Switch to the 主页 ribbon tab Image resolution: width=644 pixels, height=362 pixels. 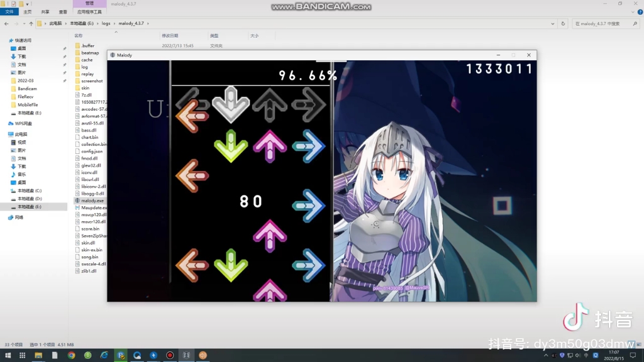tap(28, 12)
